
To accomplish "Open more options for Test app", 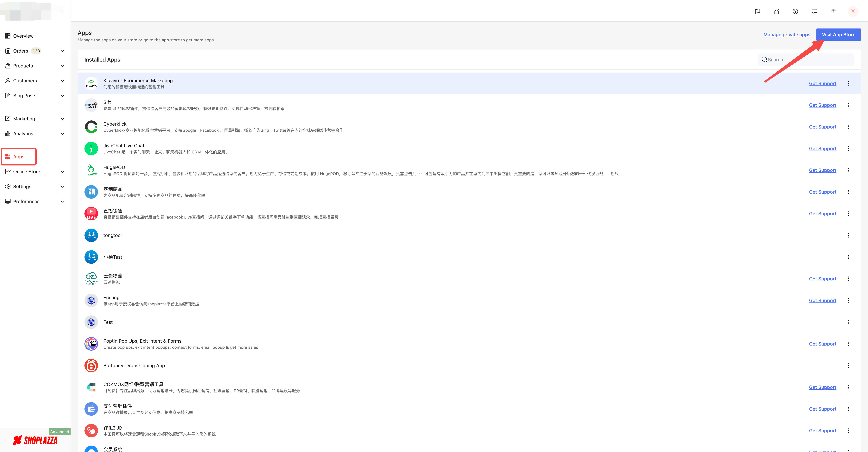I will [848, 322].
